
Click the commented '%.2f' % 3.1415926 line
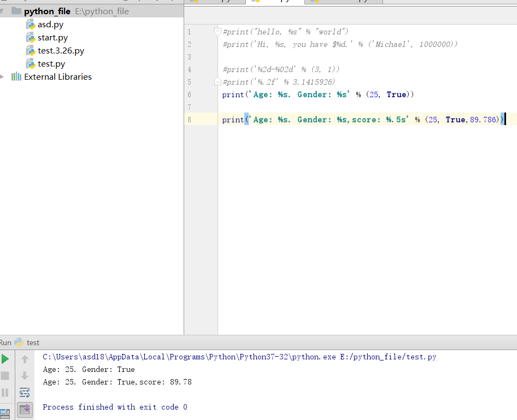[x=279, y=82]
